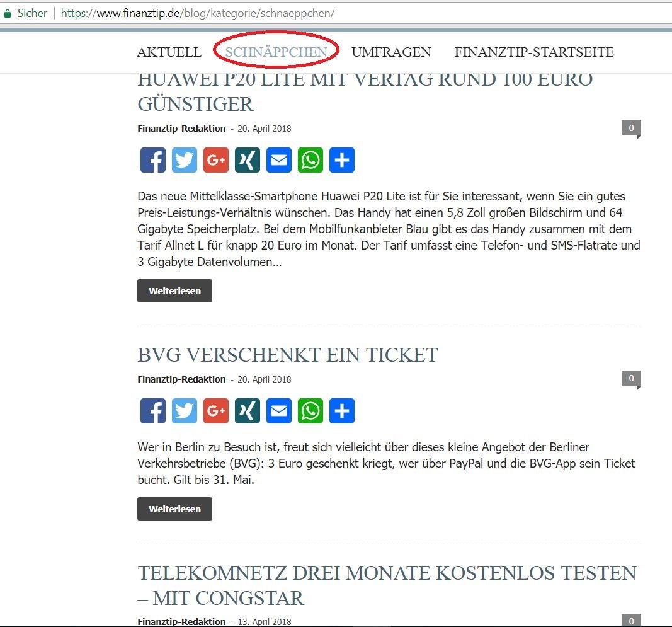Viewport: 672px width, 627px height.
Task: Click author Finanztip-Redaktion on Telekomnetz article
Action: pyautogui.click(x=182, y=621)
